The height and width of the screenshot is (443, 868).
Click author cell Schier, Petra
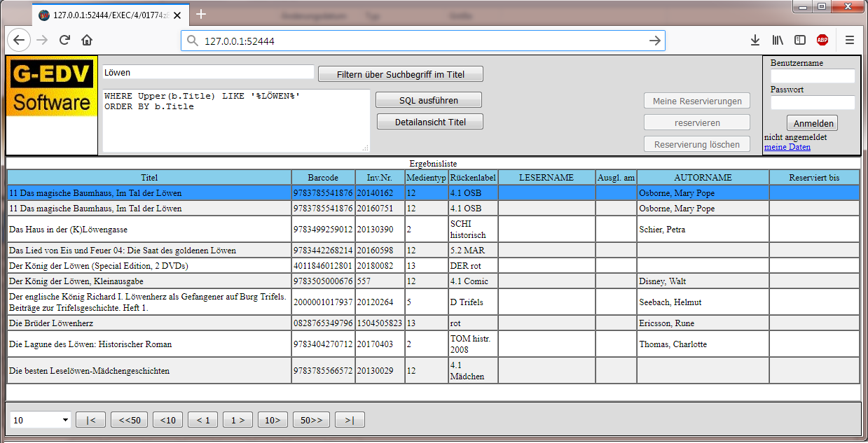[x=703, y=229]
